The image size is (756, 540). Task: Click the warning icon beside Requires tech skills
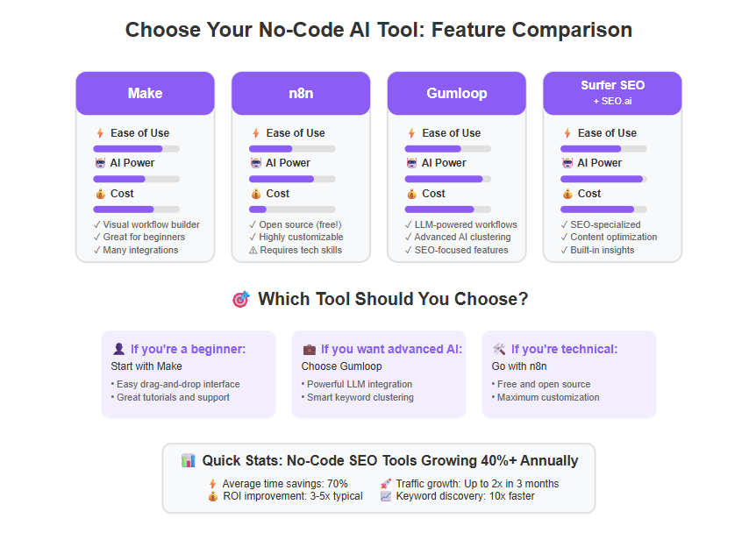click(x=253, y=250)
